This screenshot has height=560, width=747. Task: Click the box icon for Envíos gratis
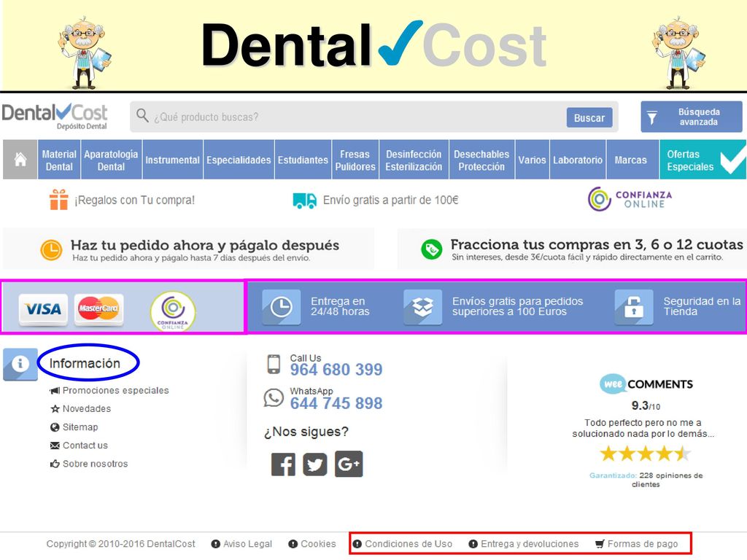422,307
